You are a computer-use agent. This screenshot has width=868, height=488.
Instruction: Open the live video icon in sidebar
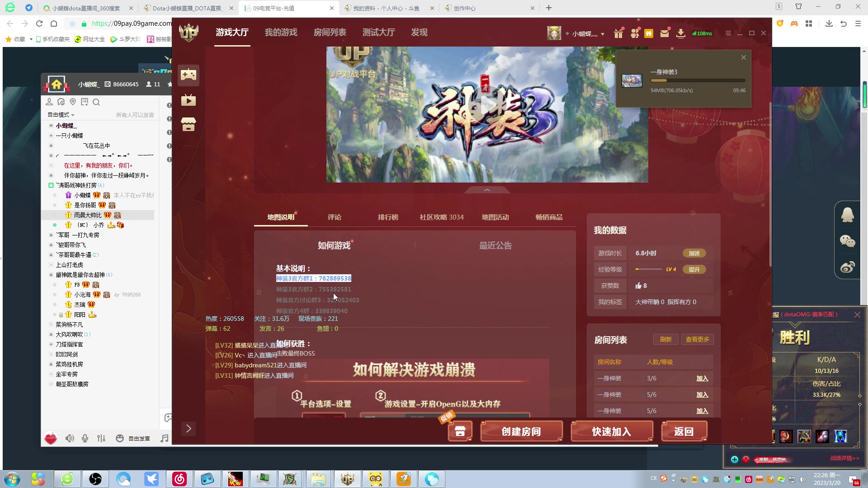pyautogui.click(x=189, y=100)
